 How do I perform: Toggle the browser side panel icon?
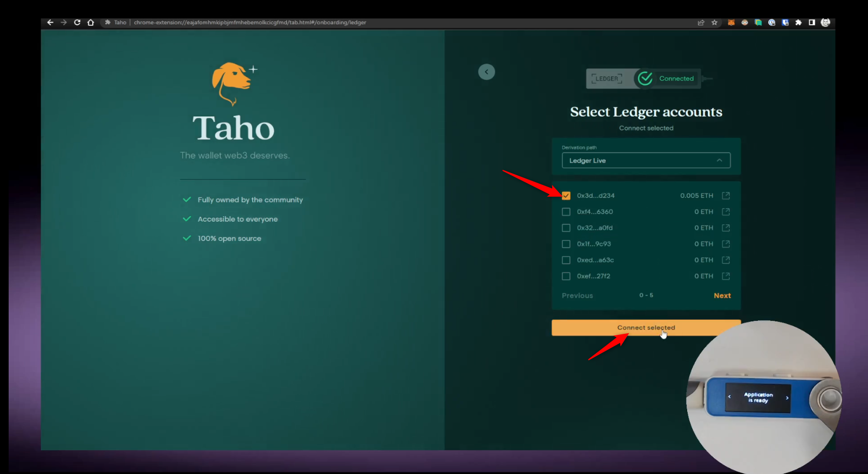tap(811, 23)
